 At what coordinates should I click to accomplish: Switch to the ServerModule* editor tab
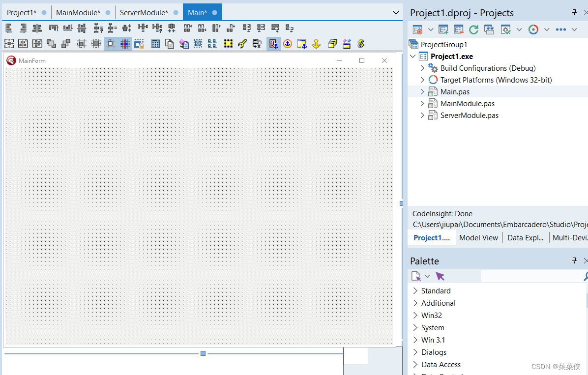[149, 12]
